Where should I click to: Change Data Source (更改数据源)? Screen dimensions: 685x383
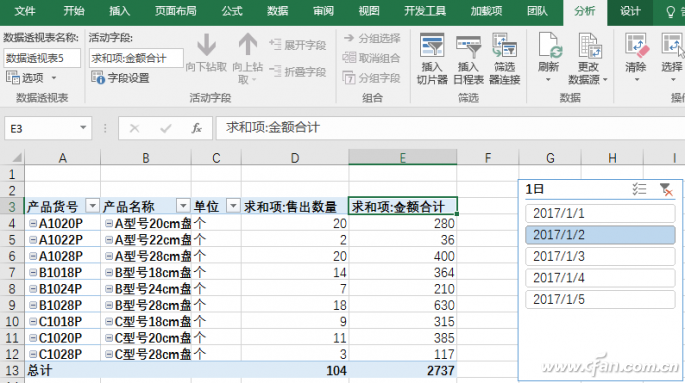tap(588, 59)
